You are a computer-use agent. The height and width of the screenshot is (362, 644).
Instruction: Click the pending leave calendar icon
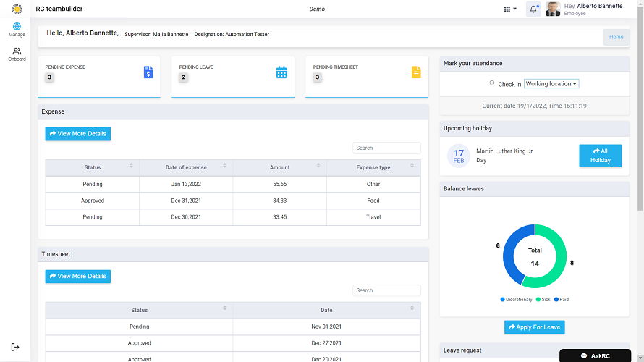point(281,72)
